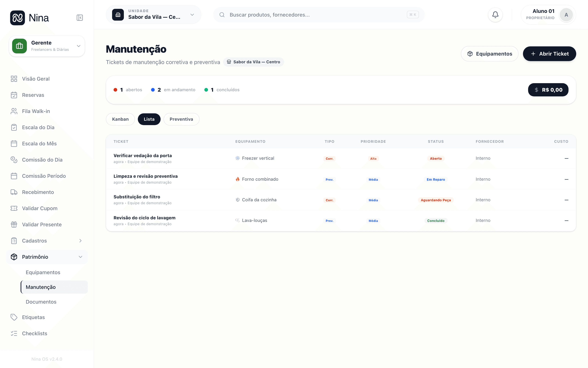The height and width of the screenshot is (368, 588).
Task: Click the Prioridade column header
Action: (373, 142)
